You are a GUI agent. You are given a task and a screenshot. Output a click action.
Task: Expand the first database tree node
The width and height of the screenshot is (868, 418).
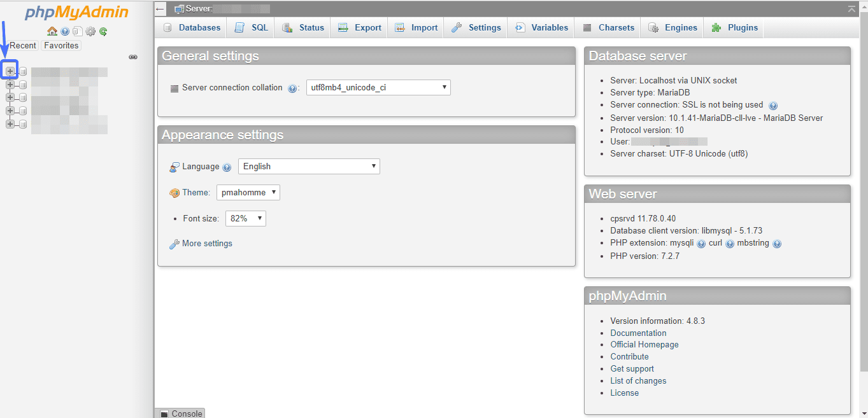(10, 71)
